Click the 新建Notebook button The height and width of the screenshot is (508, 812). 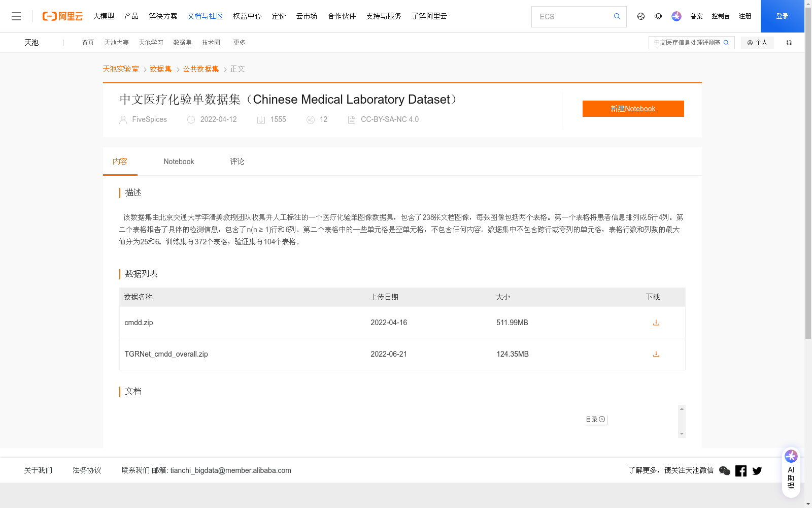point(633,109)
